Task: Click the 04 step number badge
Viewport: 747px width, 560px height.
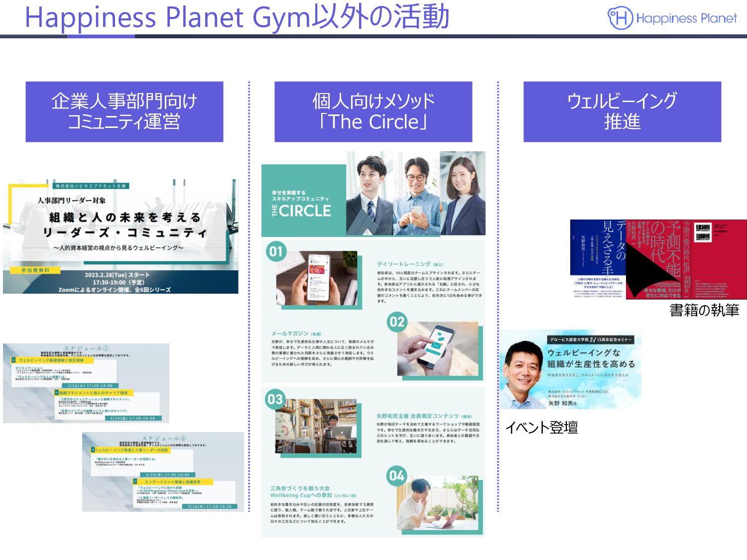Action: coord(396,476)
